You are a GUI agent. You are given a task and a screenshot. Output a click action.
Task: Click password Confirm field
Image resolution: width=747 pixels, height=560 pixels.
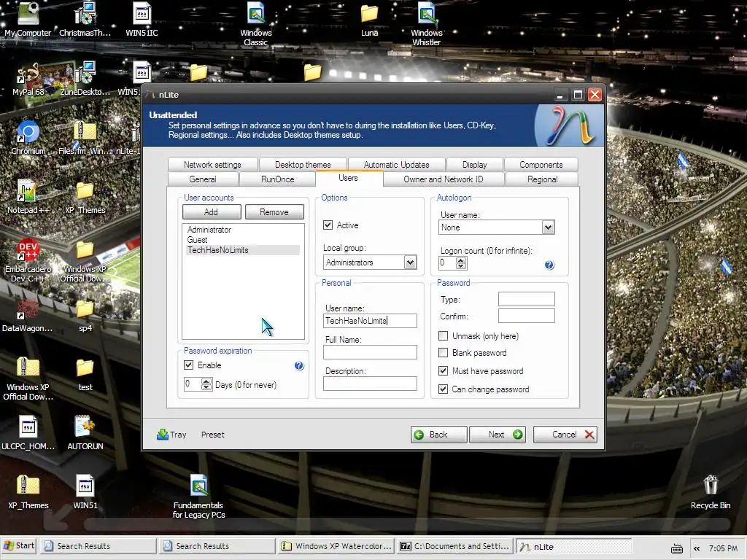[527, 316]
